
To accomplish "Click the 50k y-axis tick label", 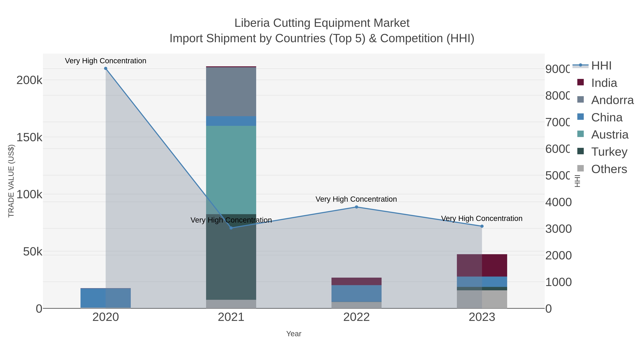I will click(33, 252).
